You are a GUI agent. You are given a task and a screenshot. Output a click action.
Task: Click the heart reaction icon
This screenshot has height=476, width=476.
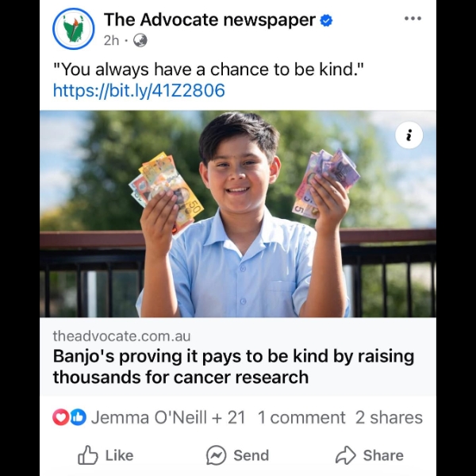click(61, 417)
